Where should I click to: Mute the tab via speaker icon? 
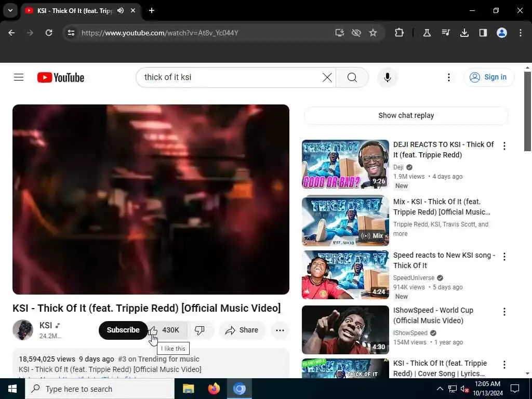click(x=121, y=10)
